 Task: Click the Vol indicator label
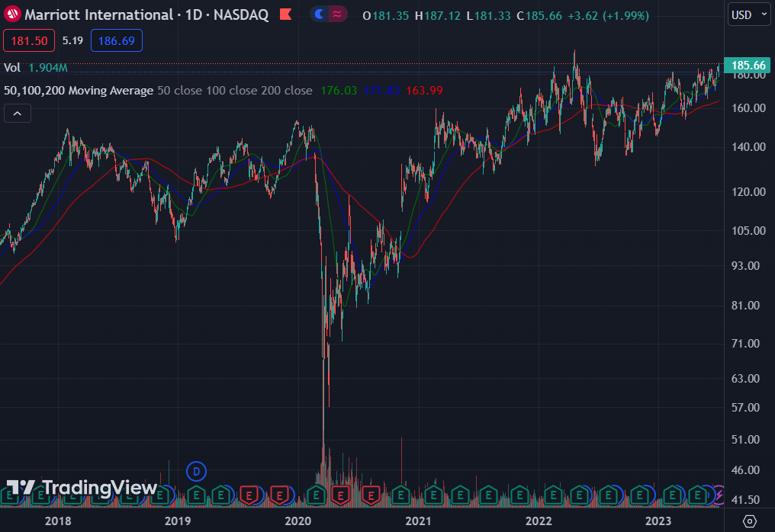[x=12, y=68]
